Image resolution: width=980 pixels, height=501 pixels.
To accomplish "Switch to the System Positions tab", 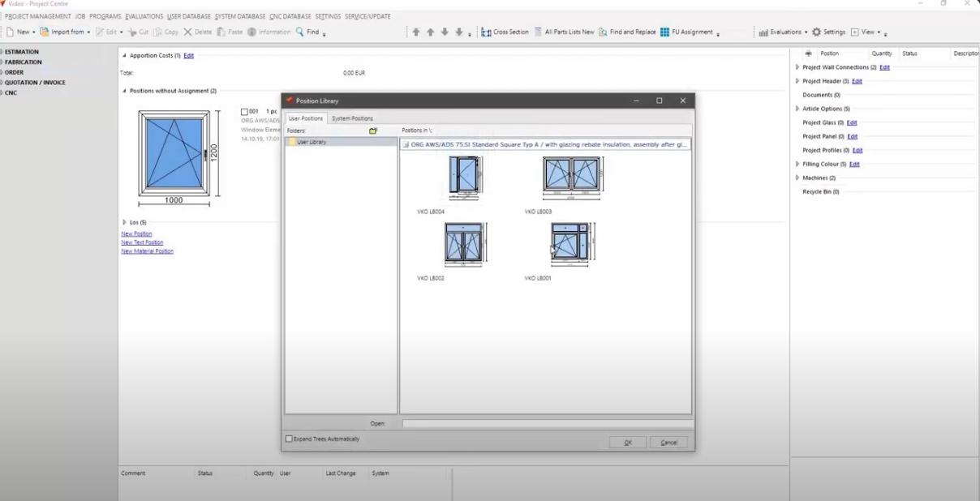I will point(352,118).
